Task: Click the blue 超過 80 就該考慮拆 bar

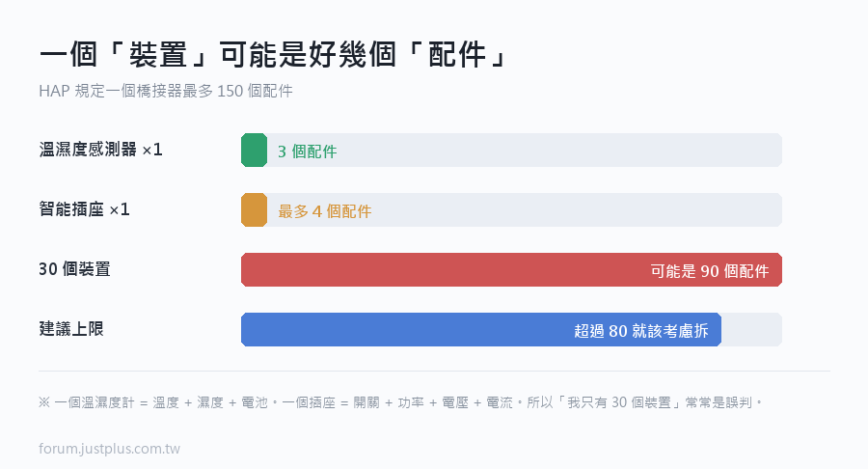Action: tap(481, 329)
